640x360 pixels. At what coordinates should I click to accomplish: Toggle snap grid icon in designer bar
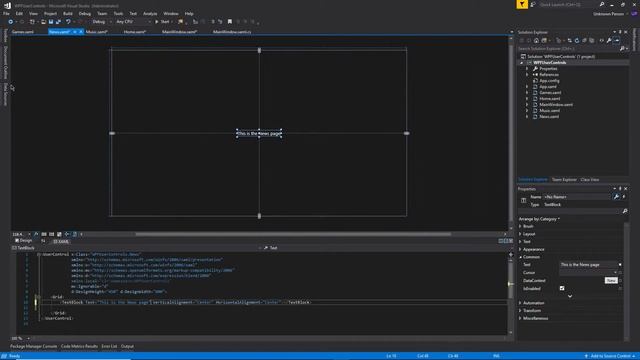point(44,234)
